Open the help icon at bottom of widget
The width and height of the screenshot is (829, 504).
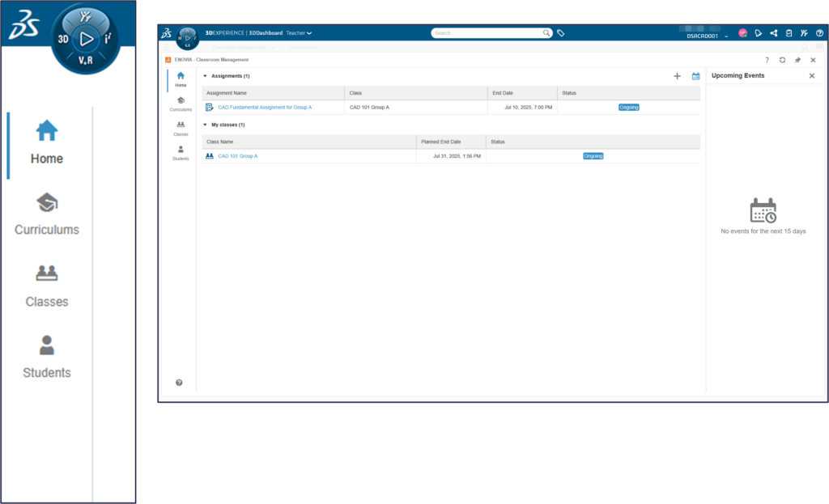point(179,382)
